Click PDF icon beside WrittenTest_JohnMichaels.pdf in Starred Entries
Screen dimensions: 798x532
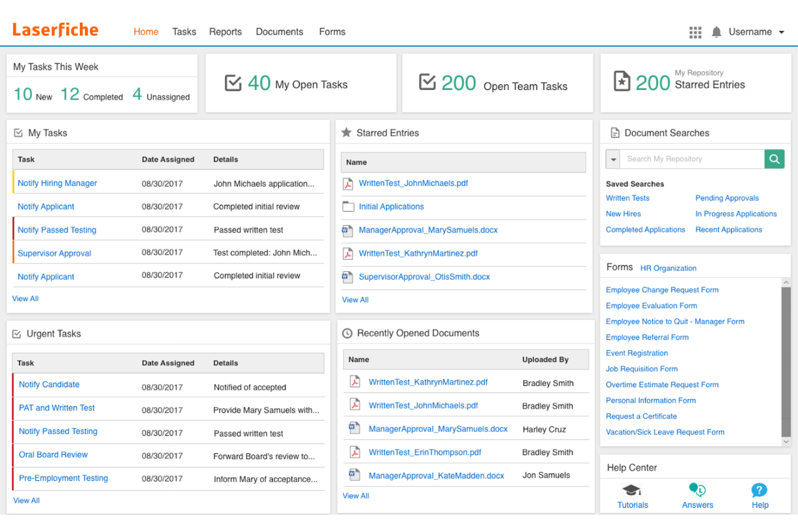pyautogui.click(x=348, y=184)
